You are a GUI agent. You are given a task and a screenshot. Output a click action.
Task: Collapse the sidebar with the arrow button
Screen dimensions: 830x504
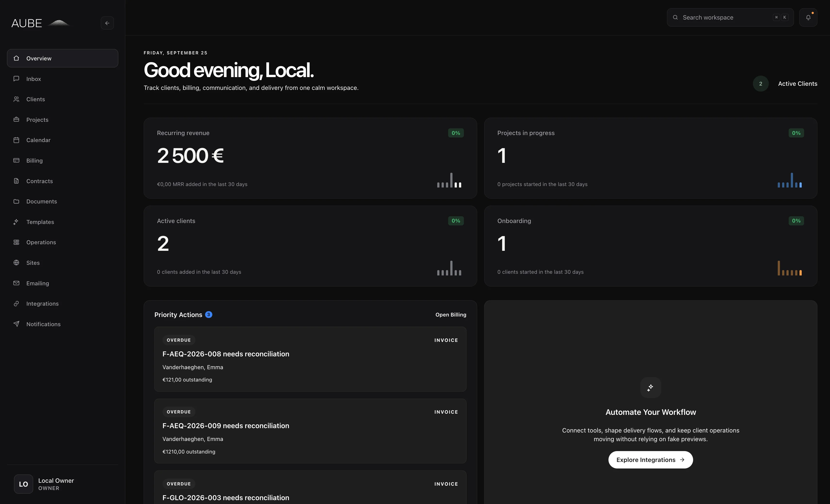pos(107,23)
